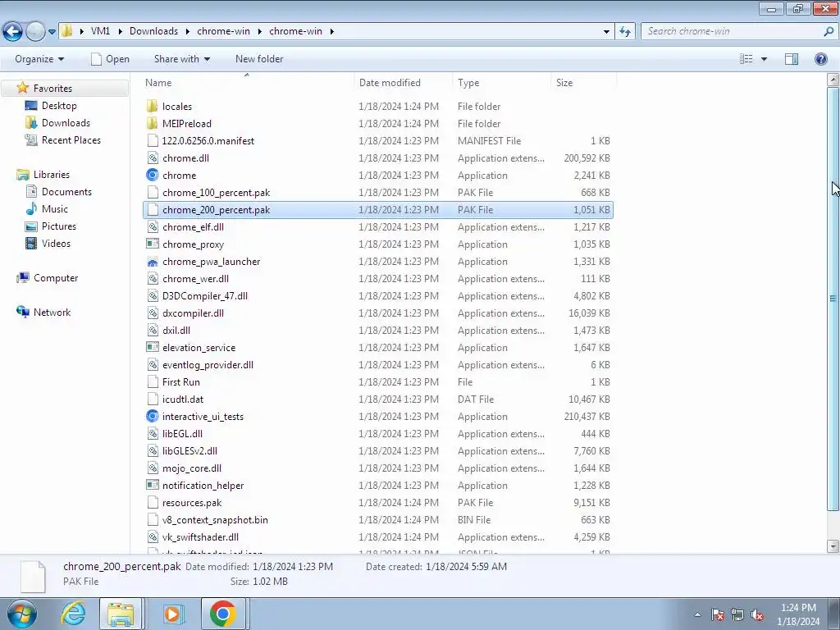Click the Help question mark icon
Screen dimensions: 840x630
tap(820, 59)
